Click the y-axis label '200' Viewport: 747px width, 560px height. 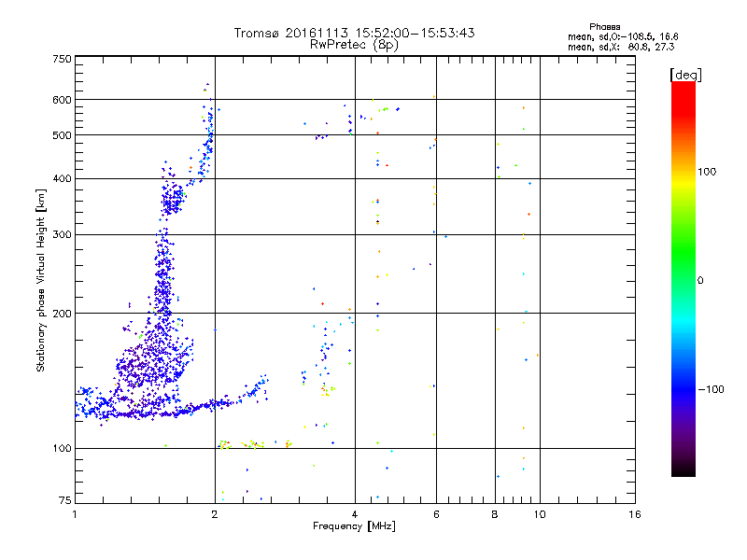pyautogui.click(x=62, y=314)
